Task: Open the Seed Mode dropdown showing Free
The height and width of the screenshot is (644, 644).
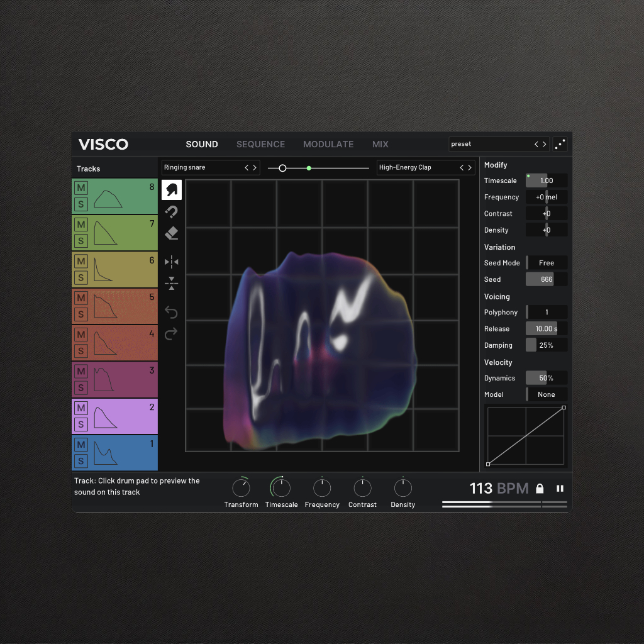Action: tap(546, 263)
